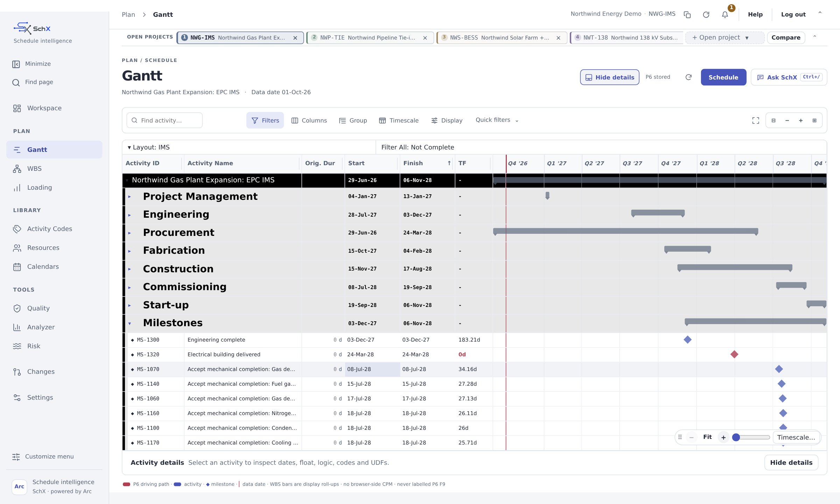Expand the Project Management WBS group

click(129, 197)
